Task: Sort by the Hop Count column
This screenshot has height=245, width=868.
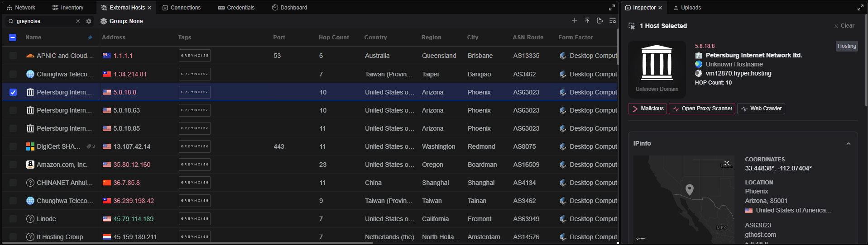Action: [334, 38]
